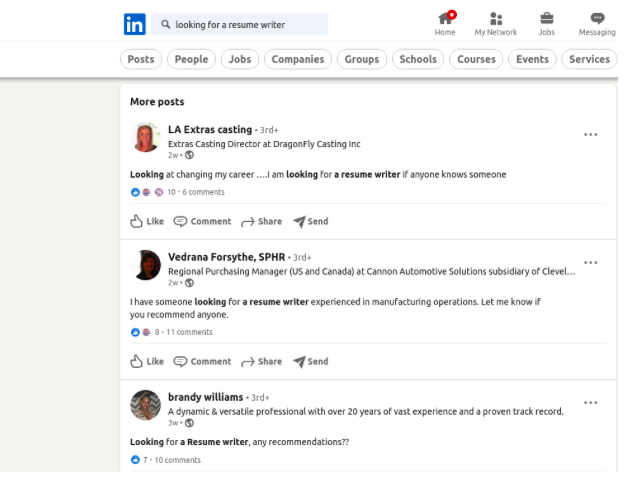Share the LA Extras casting post
Image resolution: width=627 pixels, height=477 pixels.
coord(261,221)
